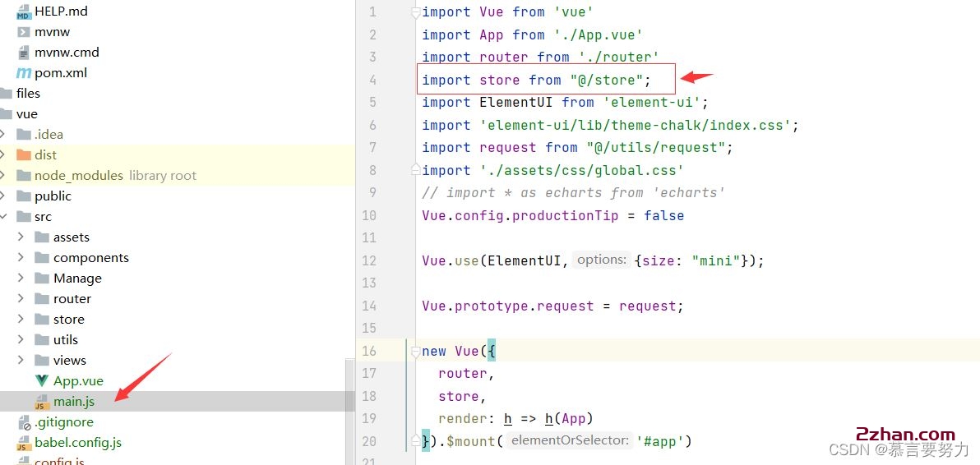Screen dimensions: 980x465
Task: Select mvnw.cmd in the project tree
Action: pos(67,53)
